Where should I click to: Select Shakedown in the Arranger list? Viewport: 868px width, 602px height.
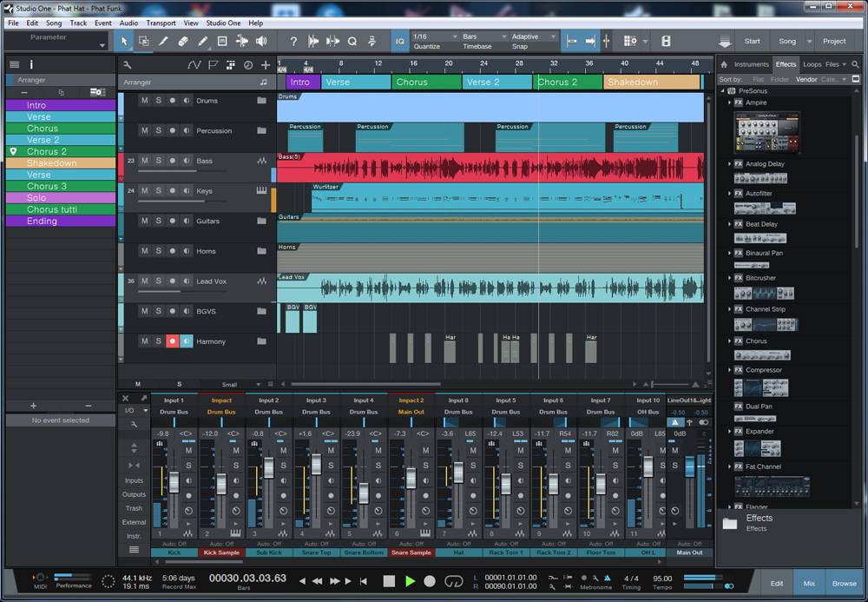click(51, 163)
